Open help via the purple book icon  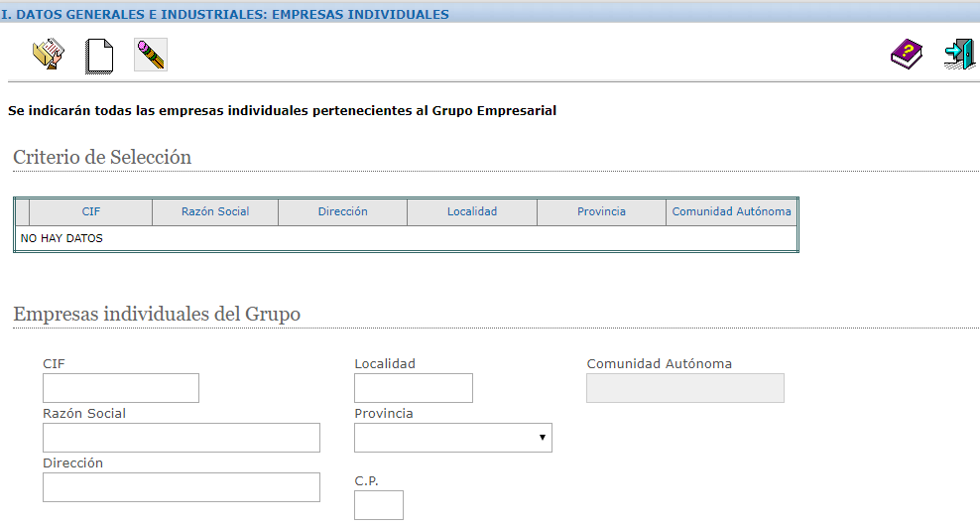(906, 55)
